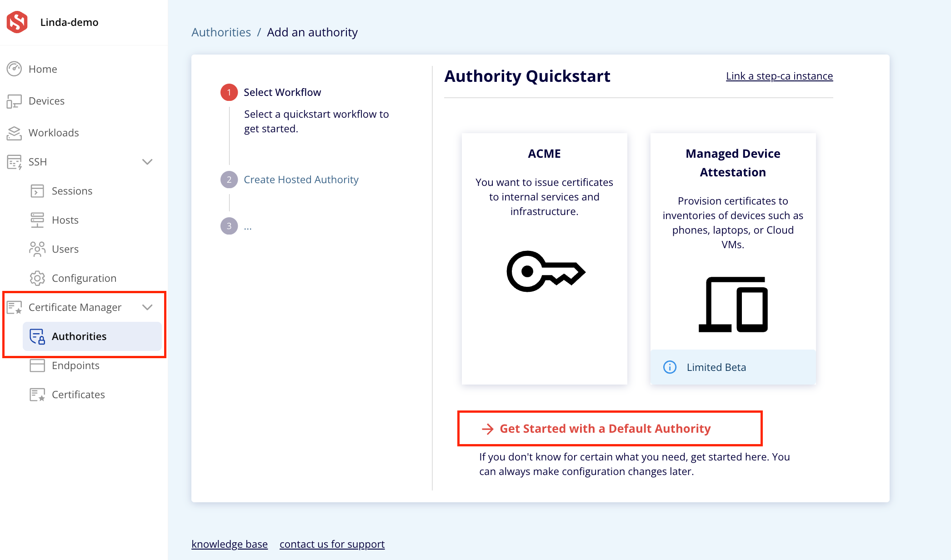
Task: Select step 2 Create Hosted Authority
Action: pos(300,180)
